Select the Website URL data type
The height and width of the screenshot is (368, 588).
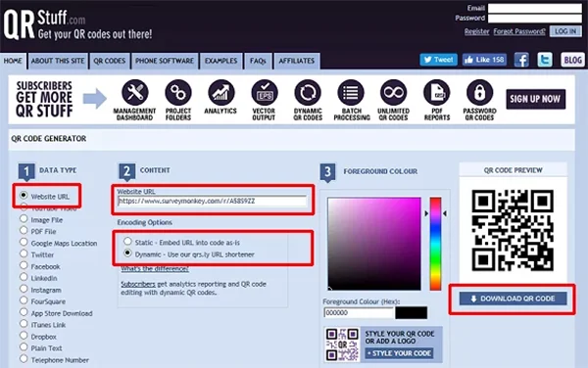[24, 196]
